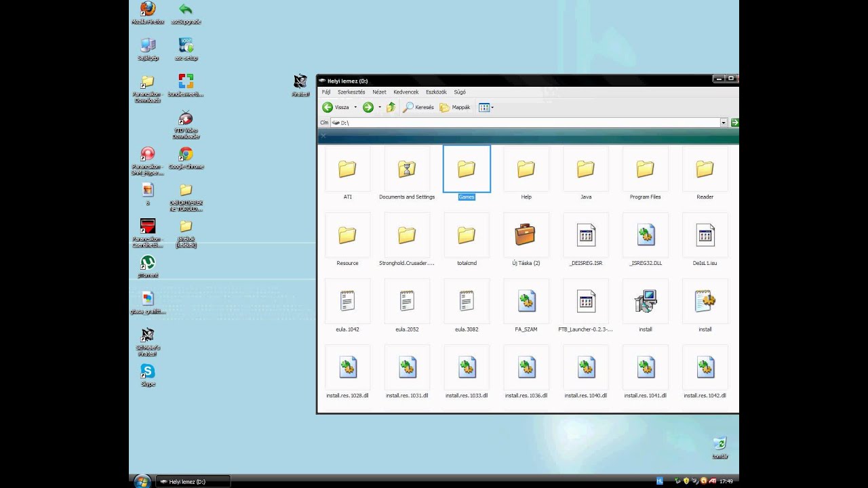Image resolution: width=868 pixels, height=488 pixels.
Task: Click the yellow security shield tray icon
Action: 686,481
